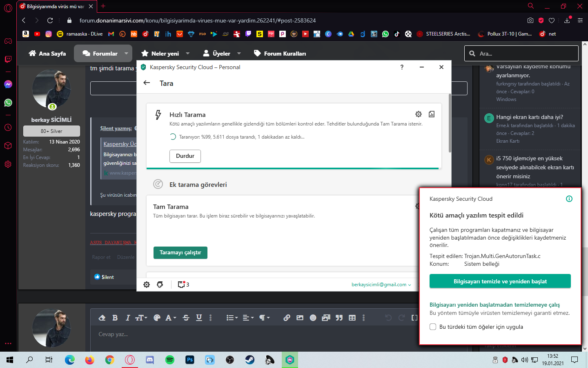Remove formatting with the eraser icon
This screenshot has width=588, height=368.
(102, 318)
